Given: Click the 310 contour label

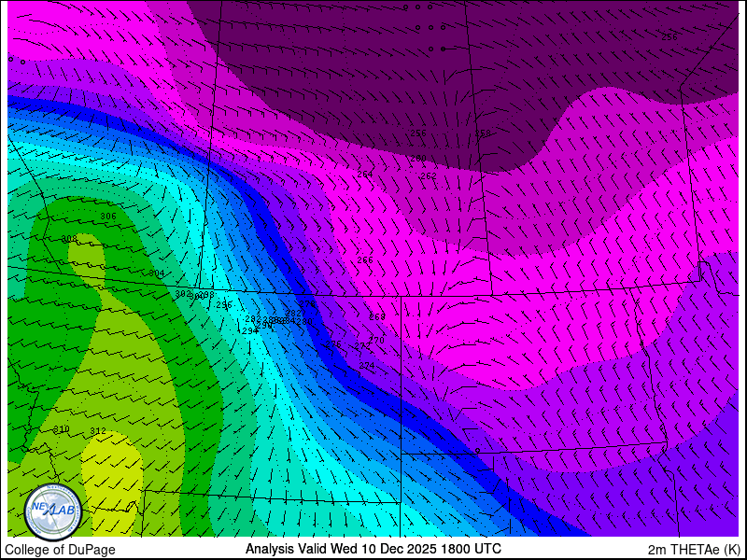Looking at the screenshot, I should pos(62,429).
